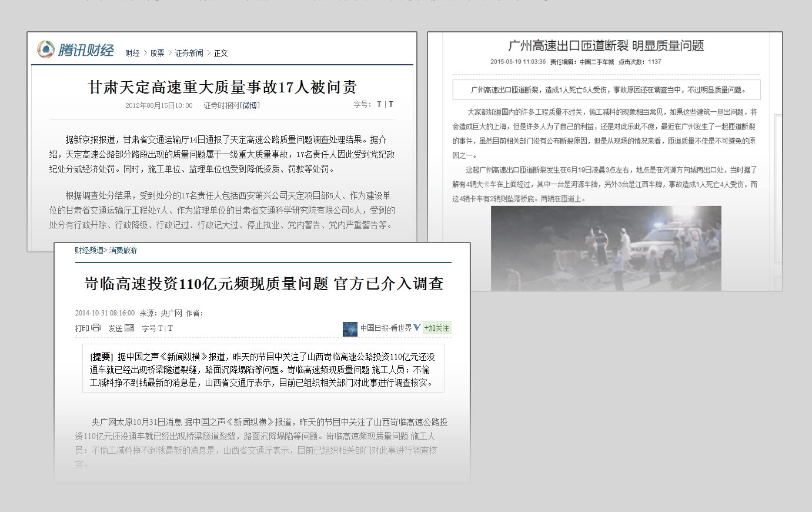Open 中国日报-看世界 account link
This screenshot has width=812, height=512.
click(386, 328)
